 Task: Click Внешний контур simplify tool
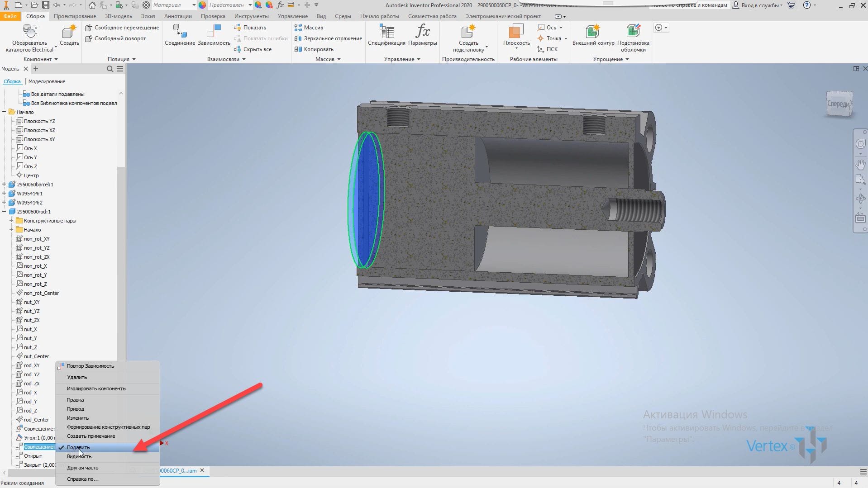[x=593, y=35]
